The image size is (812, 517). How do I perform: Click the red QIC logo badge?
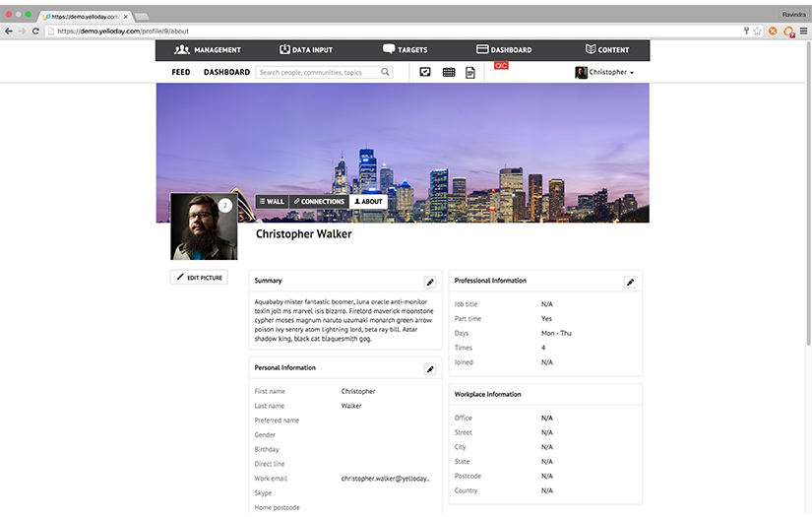[x=501, y=65]
